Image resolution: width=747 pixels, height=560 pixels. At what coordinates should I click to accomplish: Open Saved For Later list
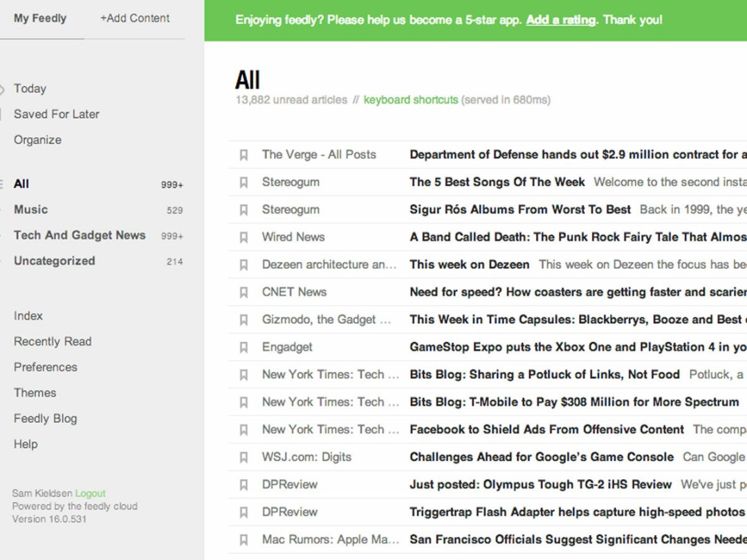56,114
